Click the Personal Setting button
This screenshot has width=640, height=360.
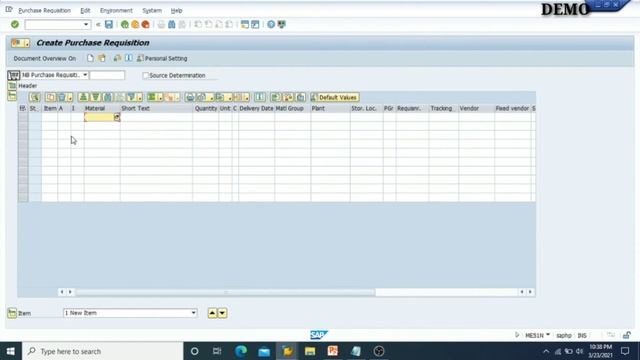[x=162, y=58]
